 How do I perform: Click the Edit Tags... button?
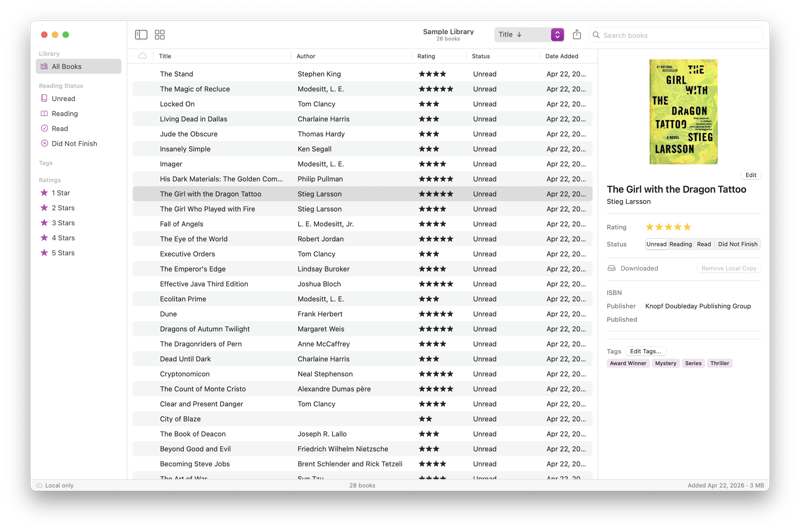645,351
